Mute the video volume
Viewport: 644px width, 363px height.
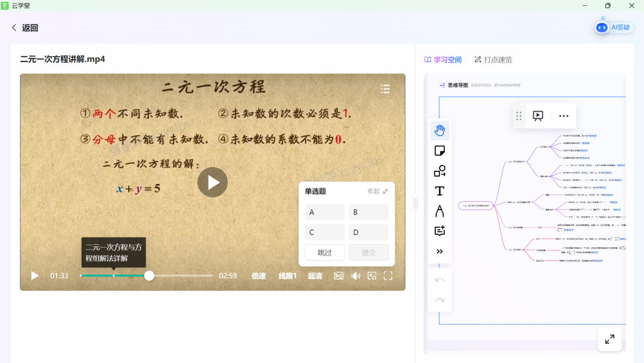[x=355, y=276]
